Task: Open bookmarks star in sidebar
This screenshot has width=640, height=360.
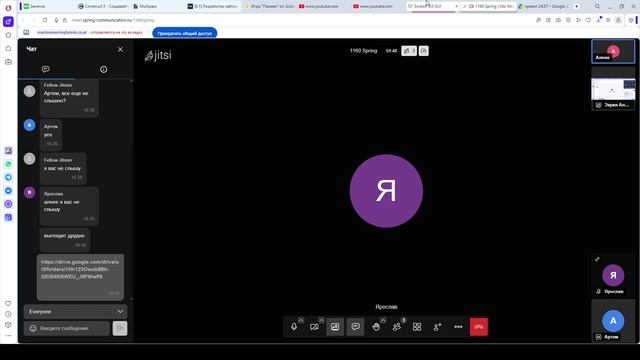Action: click(x=8, y=35)
